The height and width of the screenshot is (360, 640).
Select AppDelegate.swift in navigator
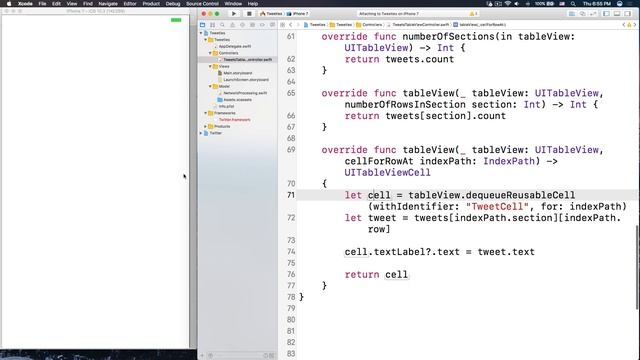(235, 47)
